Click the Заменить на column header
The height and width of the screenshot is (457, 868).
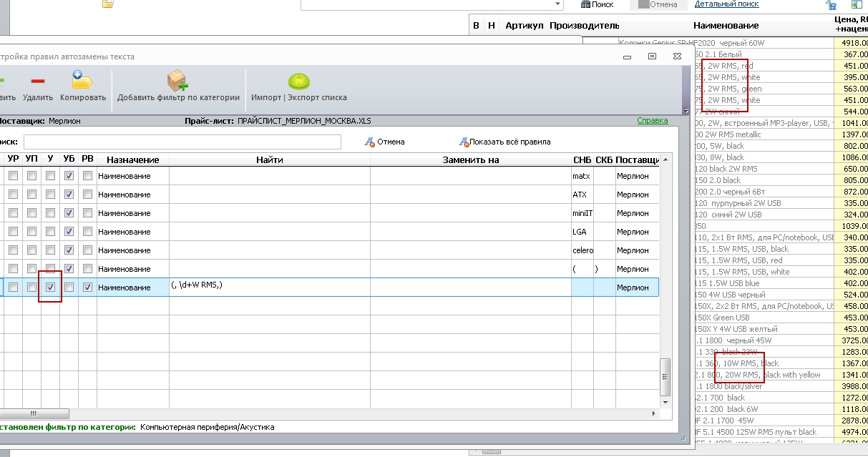470,159
